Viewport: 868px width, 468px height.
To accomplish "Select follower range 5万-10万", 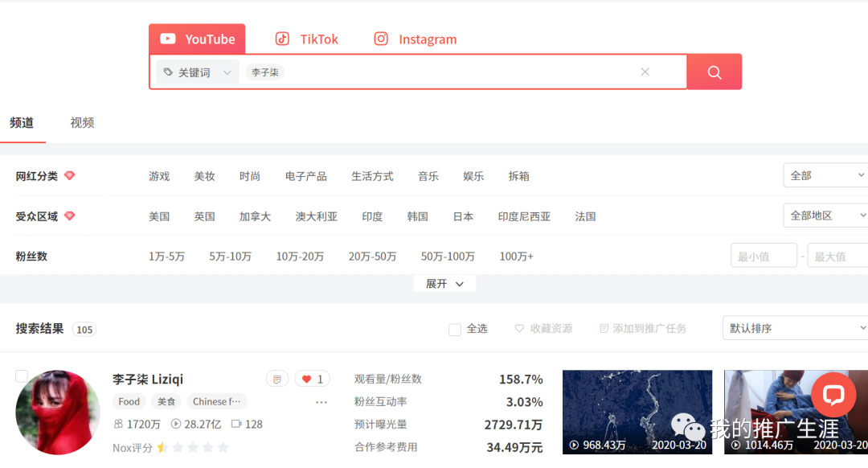I will coord(231,257).
